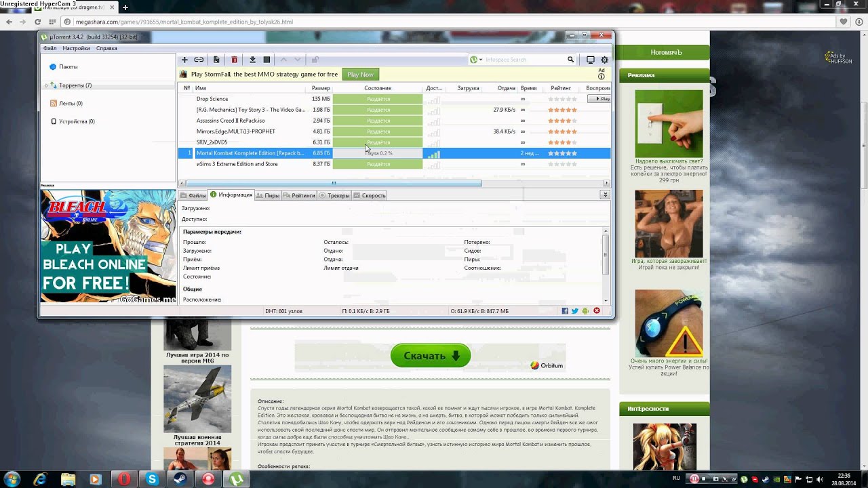Select Пакеты in the sidebar

(x=68, y=67)
